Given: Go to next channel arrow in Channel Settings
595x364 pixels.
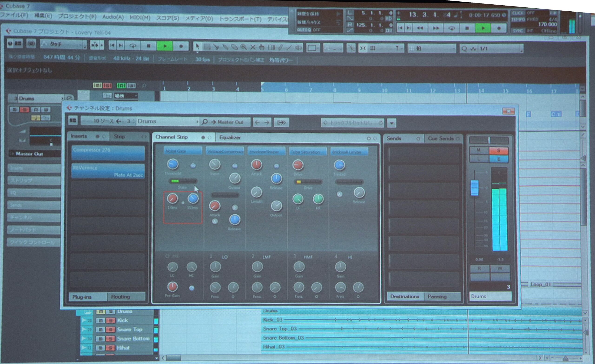Looking at the screenshot, I should (266, 122).
